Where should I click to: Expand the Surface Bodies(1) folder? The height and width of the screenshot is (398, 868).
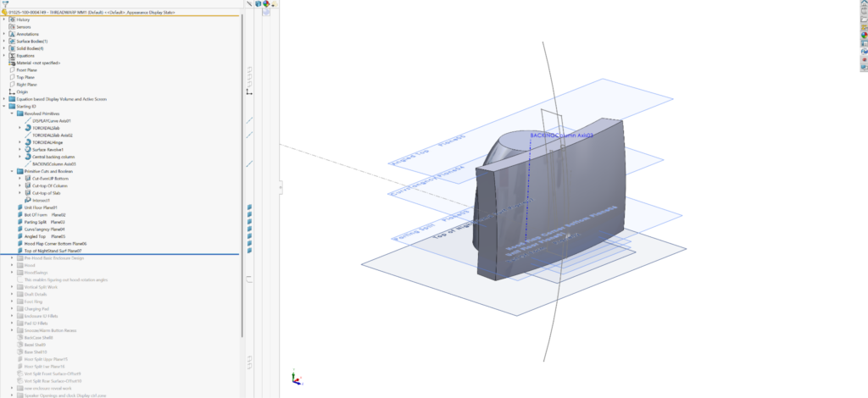4,41
